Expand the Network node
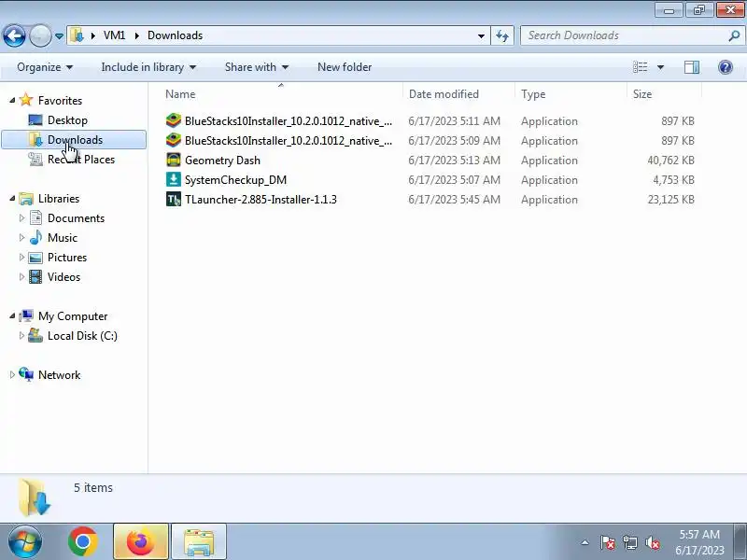Image resolution: width=747 pixels, height=560 pixels. click(x=12, y=375)
